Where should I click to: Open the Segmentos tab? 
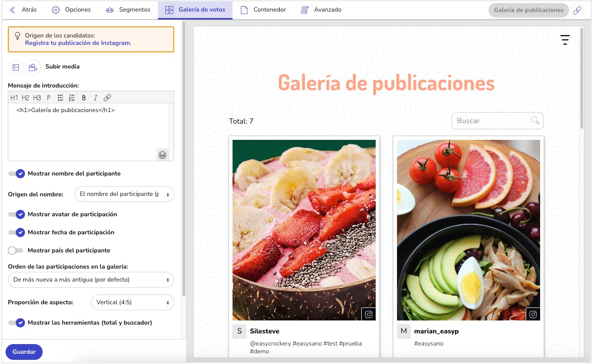click(128, 10)
